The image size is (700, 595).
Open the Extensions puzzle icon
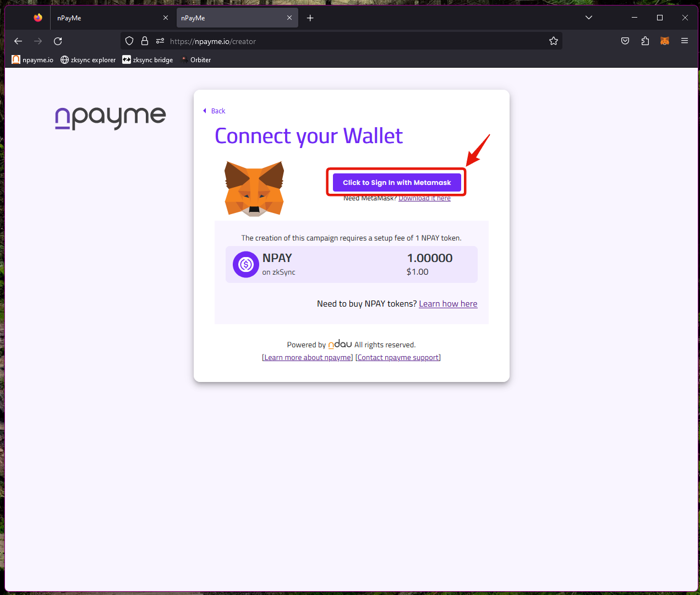point(645,41)
